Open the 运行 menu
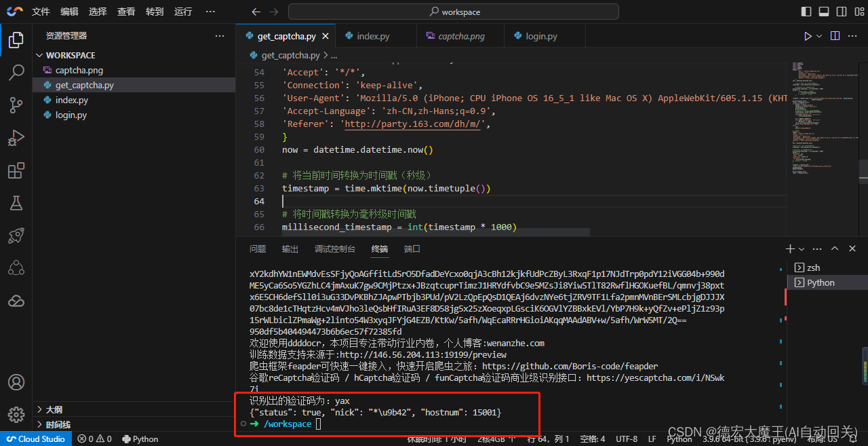This screenshot has height=446, width=868. tap(183, 12)
